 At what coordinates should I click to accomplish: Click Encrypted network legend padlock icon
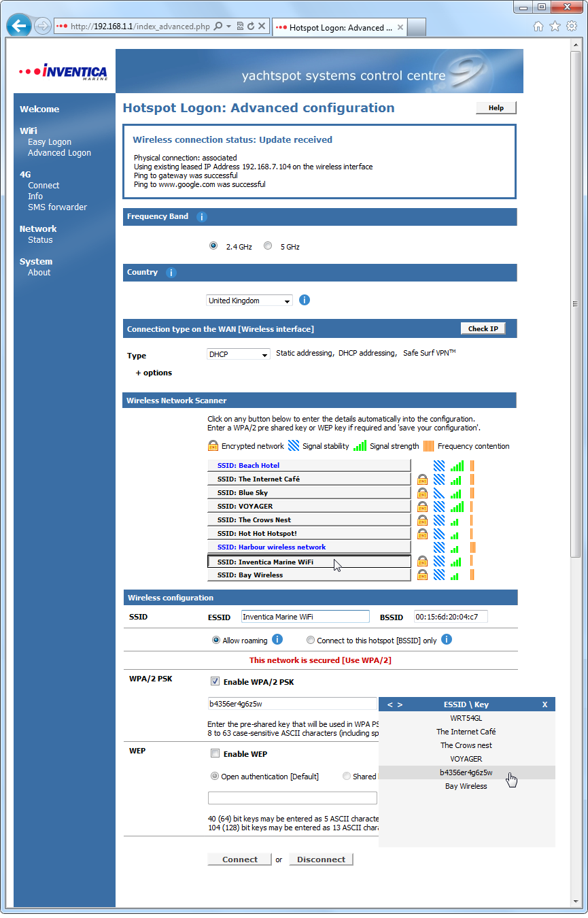point(213,446)
